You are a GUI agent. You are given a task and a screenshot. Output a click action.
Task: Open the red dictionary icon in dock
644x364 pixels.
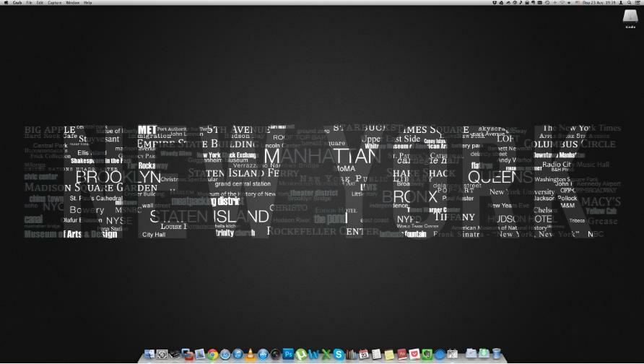pos(401,354)
